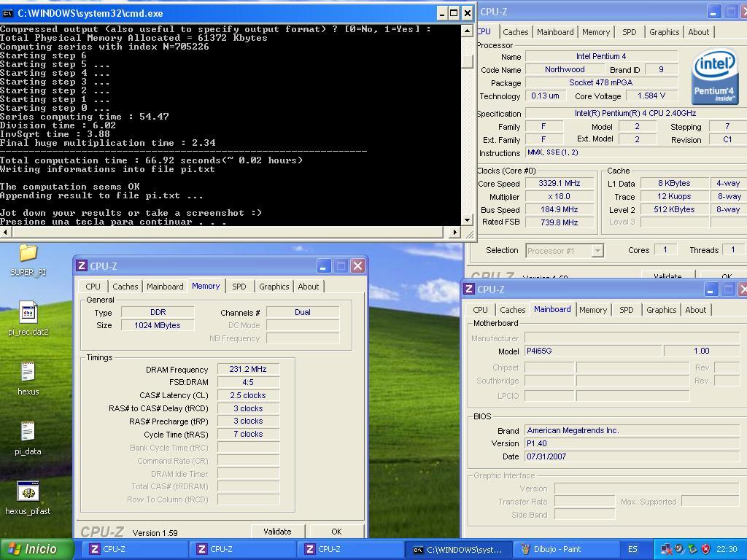Minimize the Mainboard CPU-Z window

click(711, 289)
